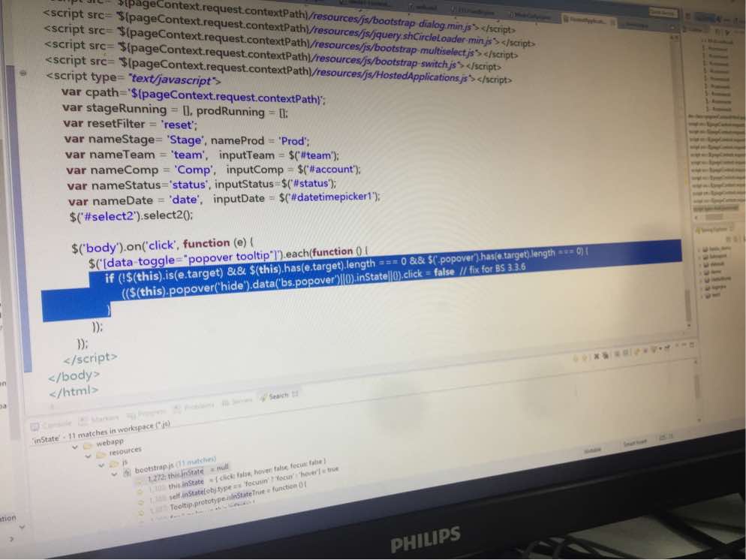The image size is (746, 560).
Task: Click the 'inState' - 11 matches header
Action: [101, 432]
